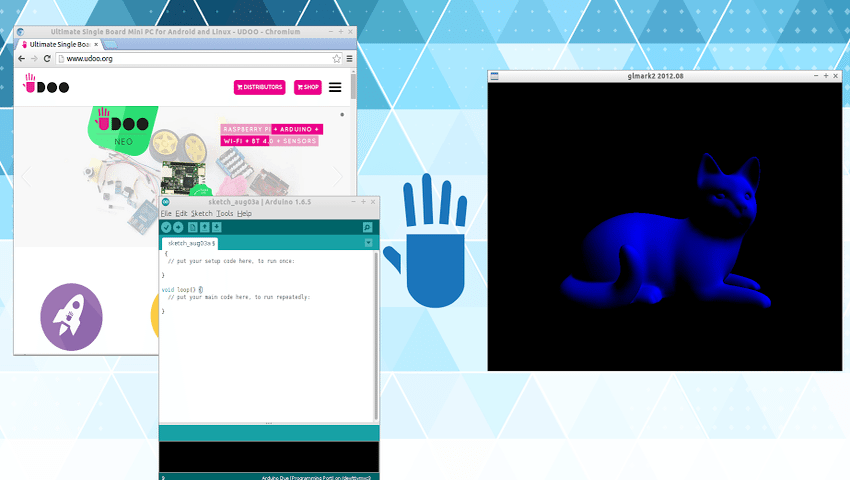Screen dimensions: 850x480
Task: Click the page info icon in address bar
Action: point(62,59)
